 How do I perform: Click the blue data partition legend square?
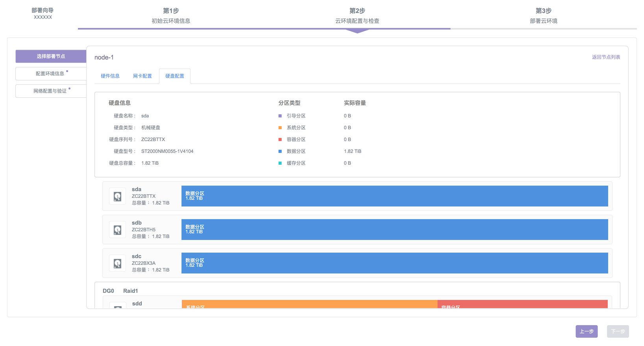[280, 151]
